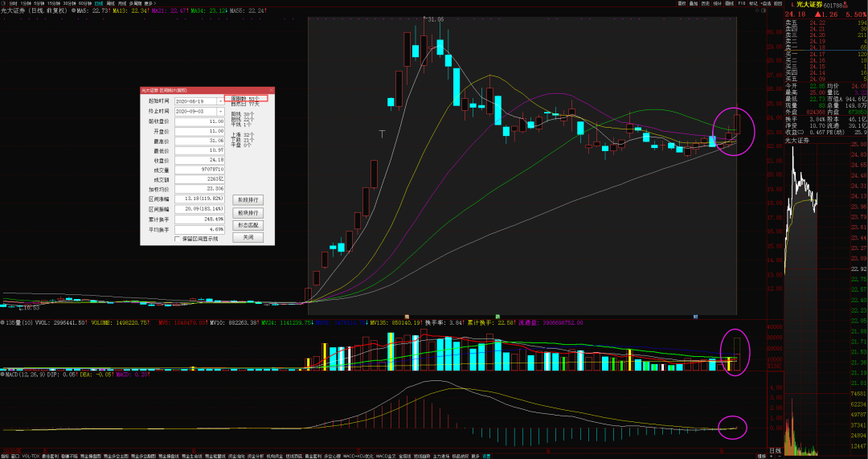Click the 日线 label at bottom right
Image resolution: width=868 pixels, height=459 pixels.
pyautogui.click(x=776, y=451)
